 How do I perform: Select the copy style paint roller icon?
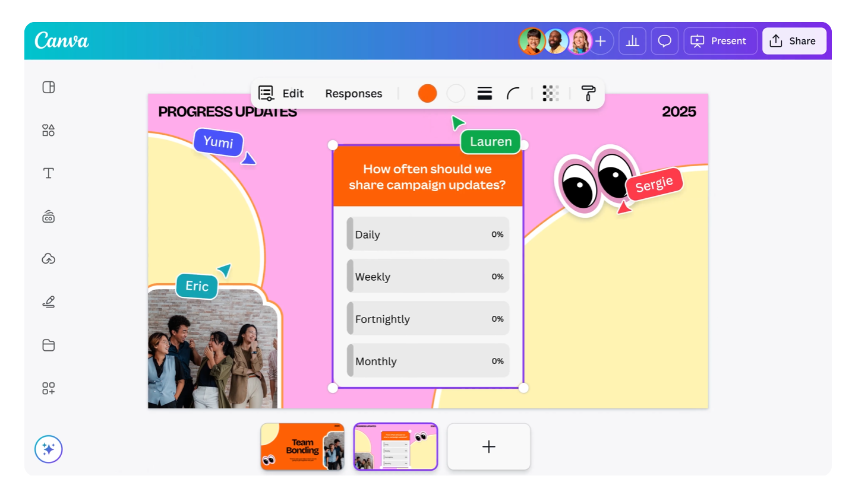coord(588,93)
